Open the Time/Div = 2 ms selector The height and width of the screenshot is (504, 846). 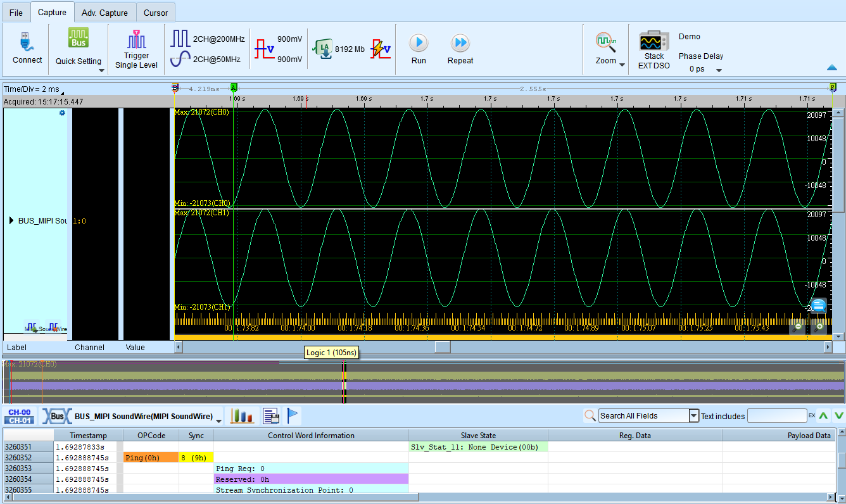(x=34, y=89)
